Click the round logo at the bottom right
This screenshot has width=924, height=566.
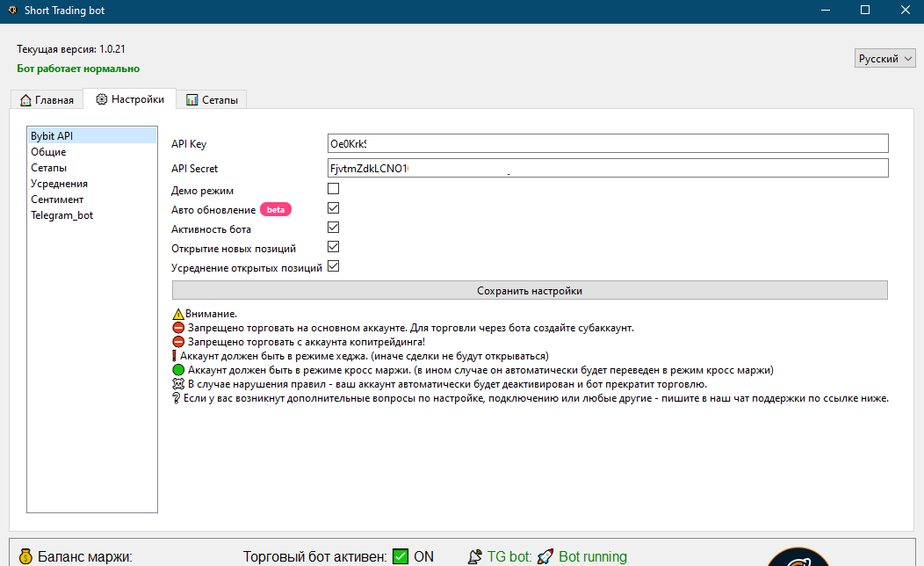click(798, 557)
